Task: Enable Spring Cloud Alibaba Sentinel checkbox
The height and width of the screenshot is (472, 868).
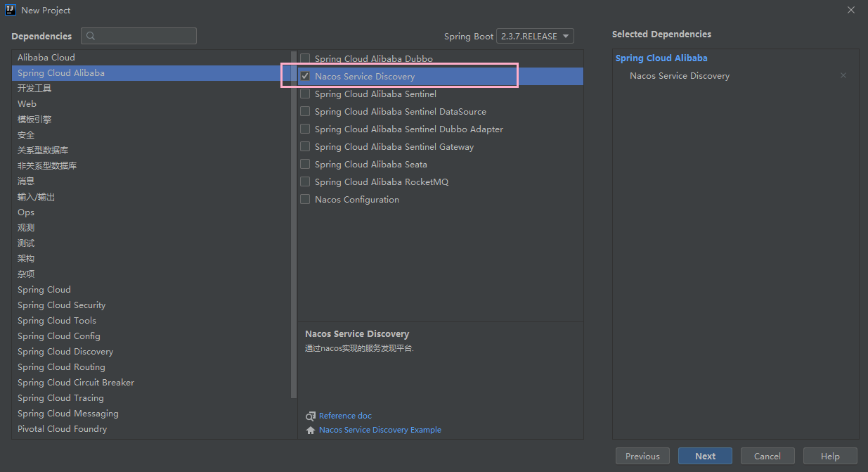Action: tap(305, 94)
